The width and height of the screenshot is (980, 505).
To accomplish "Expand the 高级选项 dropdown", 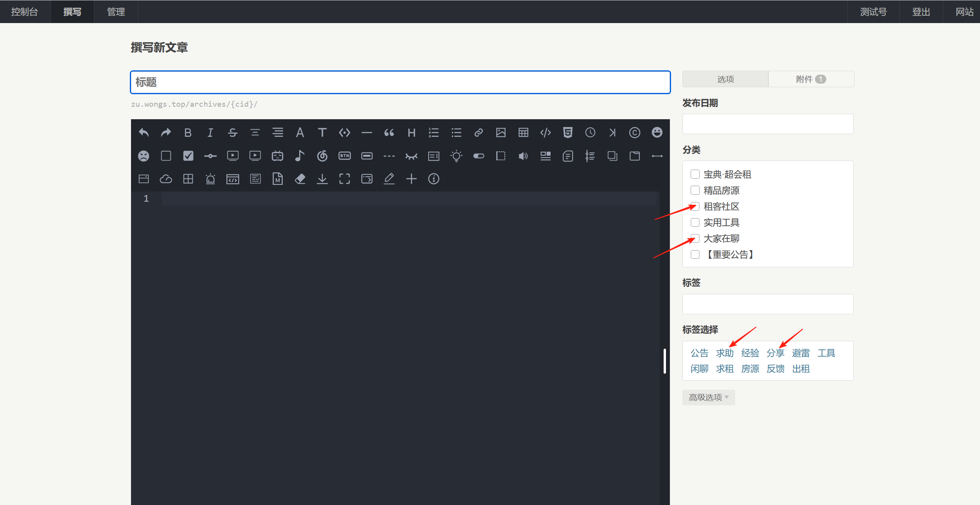I will point(708,398).
